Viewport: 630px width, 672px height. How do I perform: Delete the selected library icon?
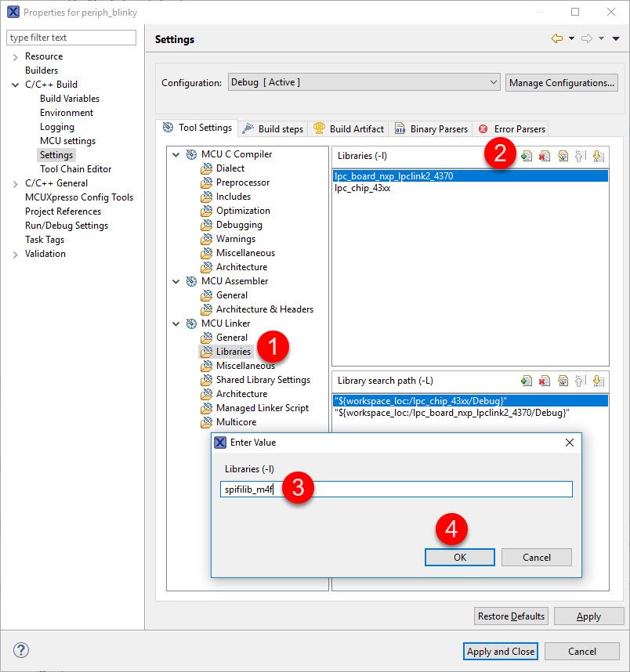tap(544, 155)
